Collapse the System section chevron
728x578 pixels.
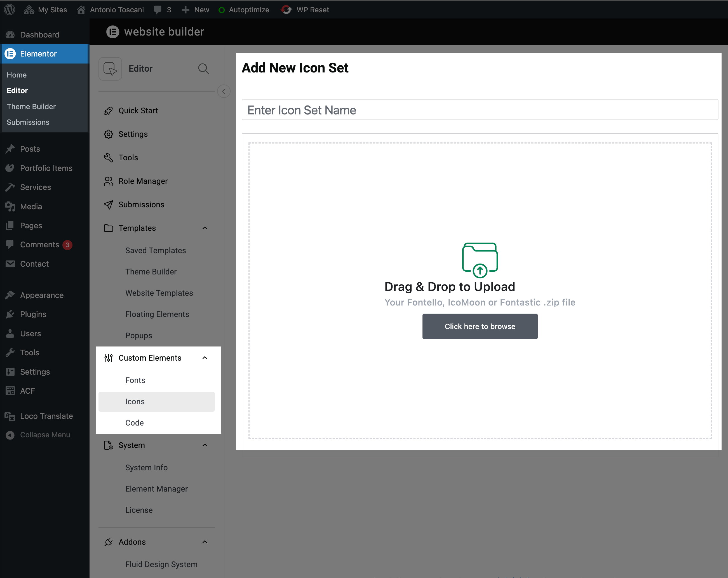(x=205, y=445)
